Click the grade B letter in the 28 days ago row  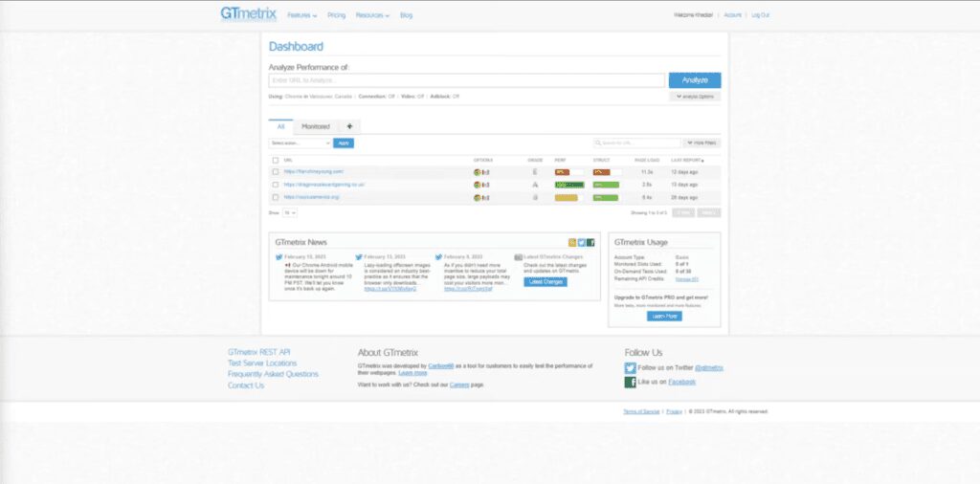[x=534, y=197]
